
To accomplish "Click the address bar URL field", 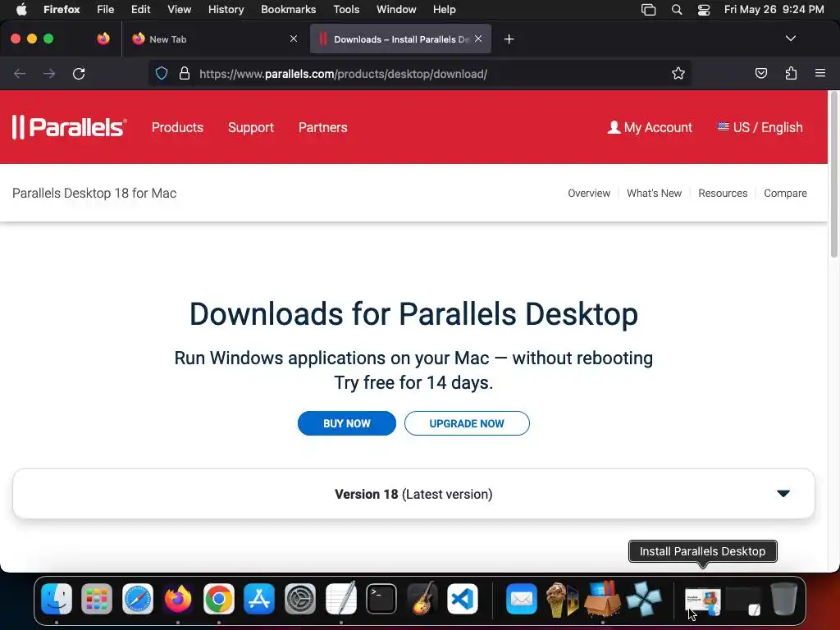I will pyautogui.click(x=419, y=73).
